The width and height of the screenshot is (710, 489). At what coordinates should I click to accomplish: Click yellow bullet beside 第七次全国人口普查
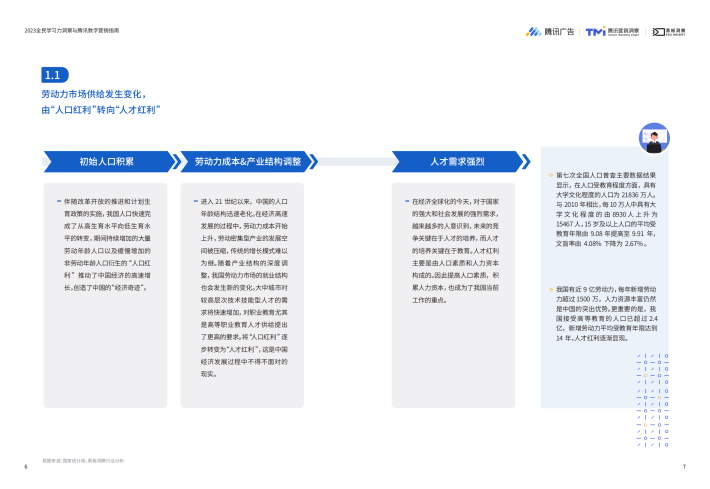tap(551, 175)
